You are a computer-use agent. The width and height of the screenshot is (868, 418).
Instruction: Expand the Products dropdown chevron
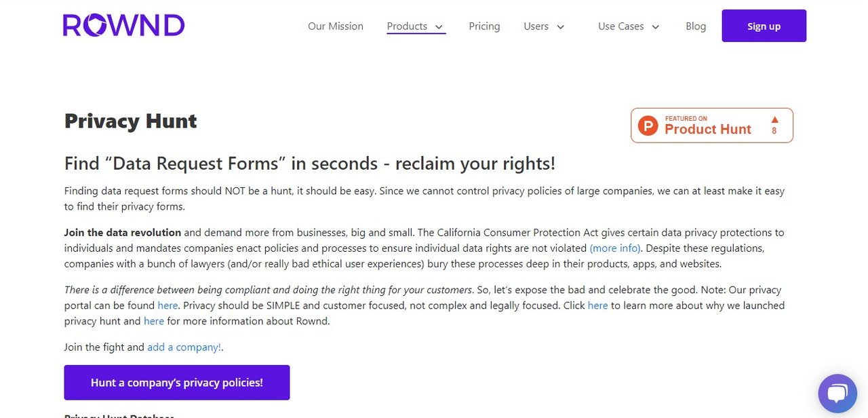pyautogui.click(x=439, y=27)
